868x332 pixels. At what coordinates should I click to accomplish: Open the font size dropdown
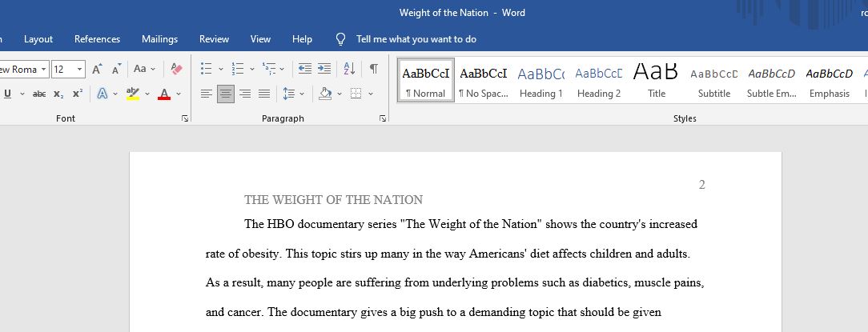(80, 69)
